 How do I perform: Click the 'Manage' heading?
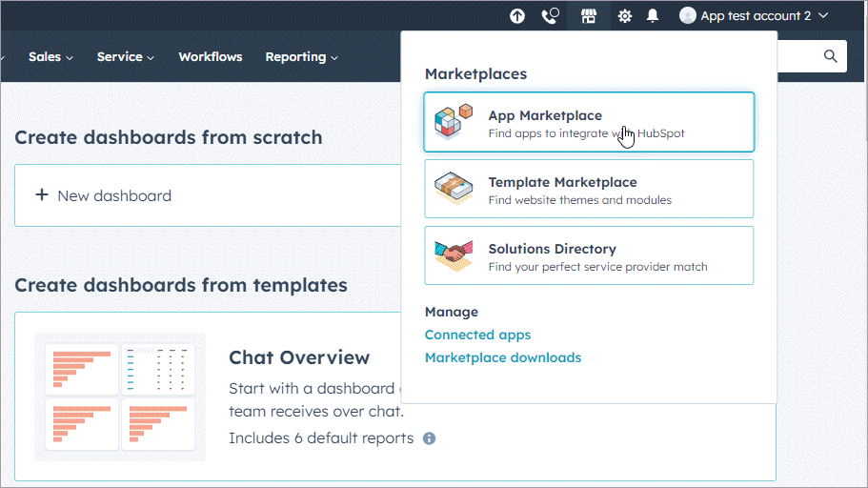452,312
